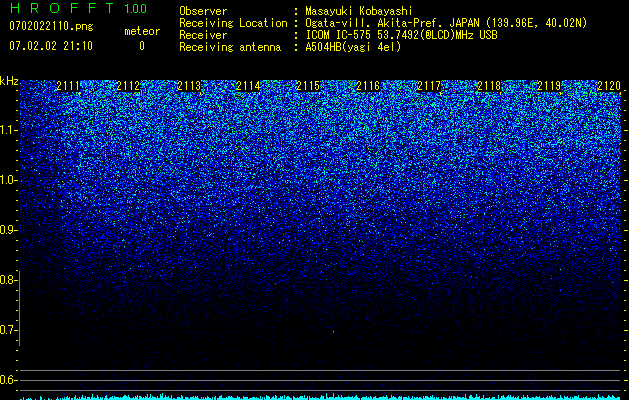
Task: Click the kHz axis unit label
Action: [x=9, y=81]
